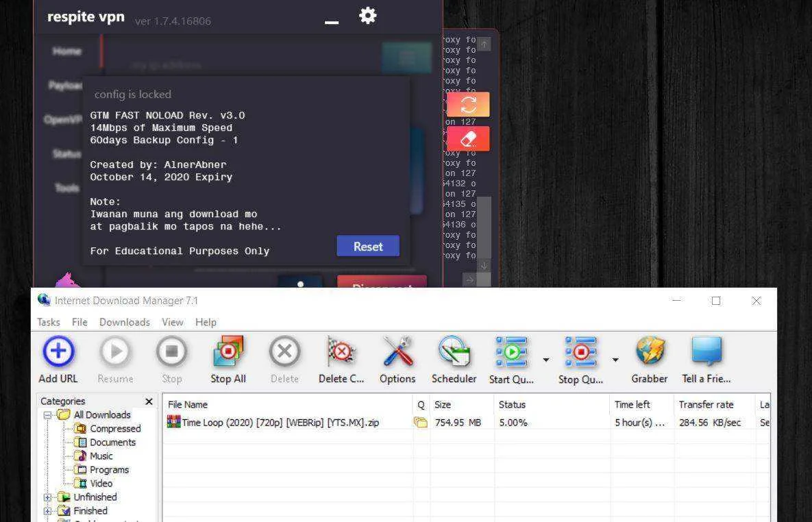Sort by File Name column header
The image size is (812, 522).
pyautogui.click(x=288, y=405)
